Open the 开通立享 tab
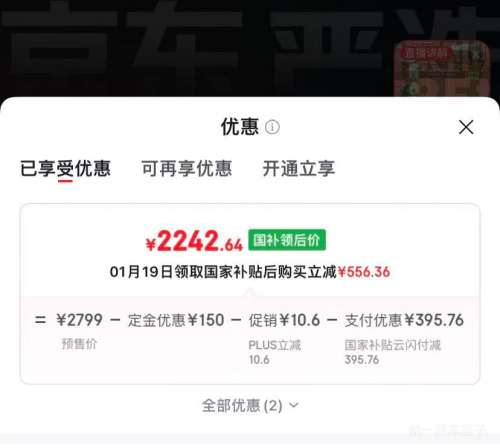The width and height of the screenshot is (500, 448). pyautogui.click(x=299, y=168)
